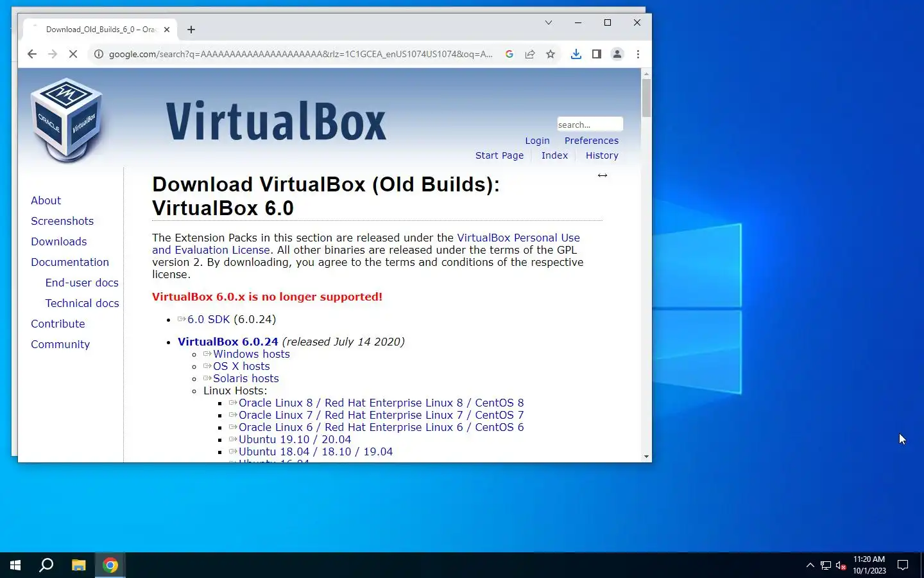This screenshot has width=924, height=578.
Task: Open a new tab with the plus button
Action: tap(191, 30)
